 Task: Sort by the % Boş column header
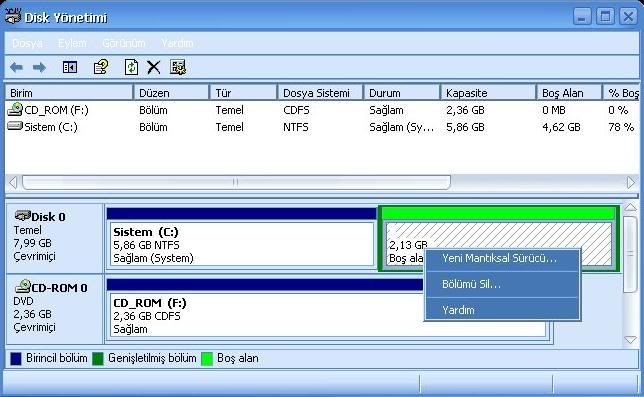(x=621, y=93)
